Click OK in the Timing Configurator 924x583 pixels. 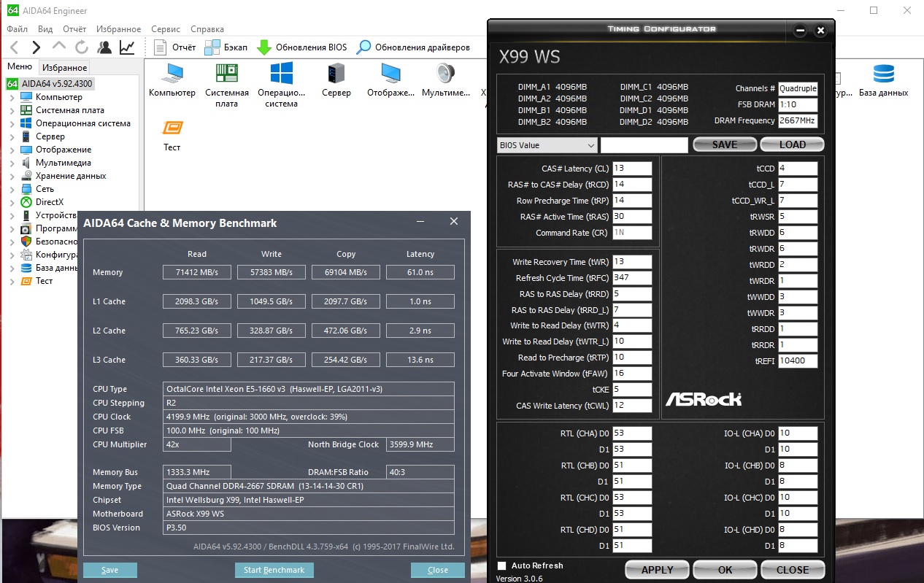725,570
